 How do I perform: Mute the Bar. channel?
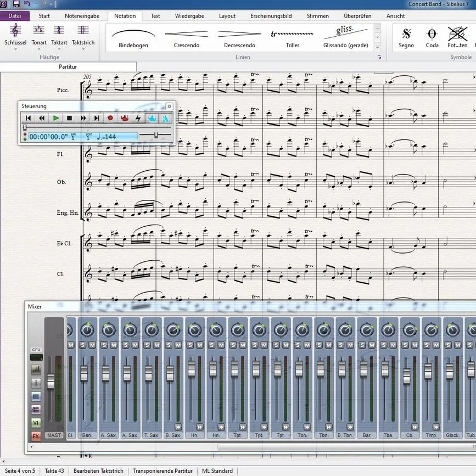pyautogui.click(x=372, y=345)
